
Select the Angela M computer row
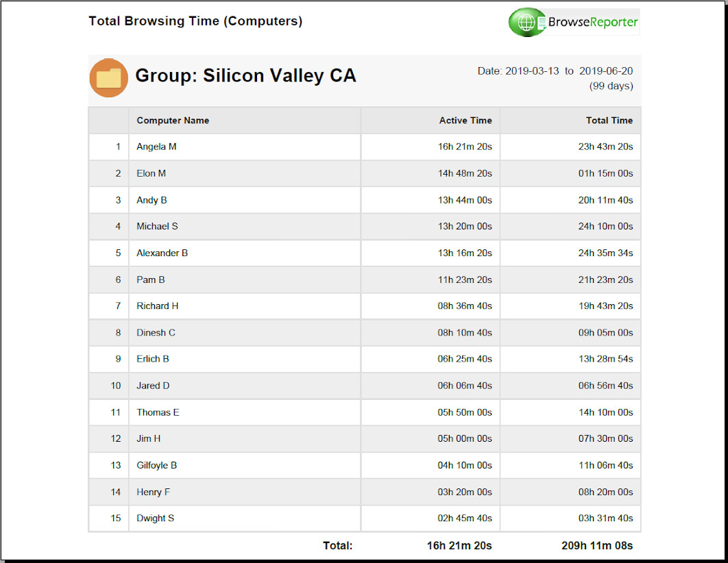pos(156,147)
